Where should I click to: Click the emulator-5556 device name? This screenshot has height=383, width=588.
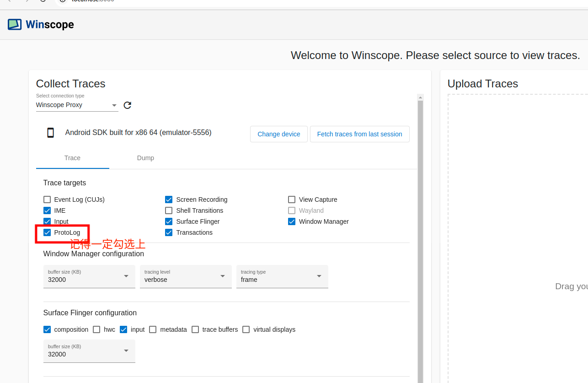click(138, 133)
